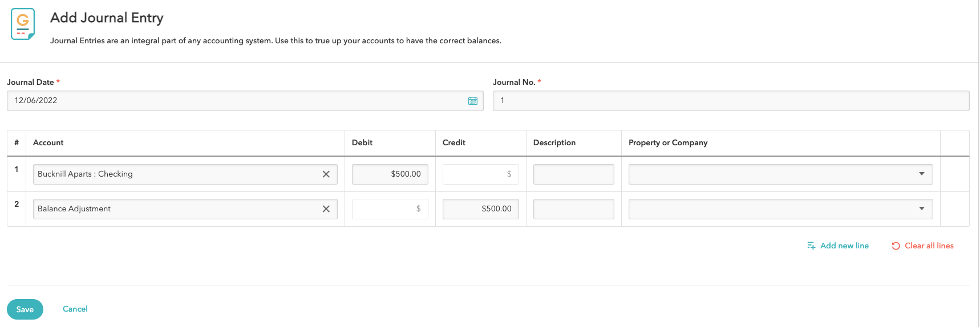Click the Add new line link text

pos(844,246)
